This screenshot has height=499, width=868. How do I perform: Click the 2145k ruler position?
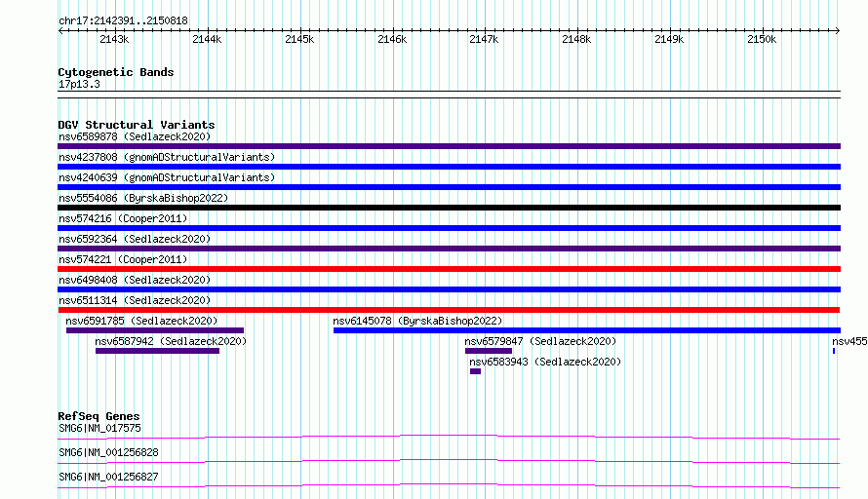299,39
